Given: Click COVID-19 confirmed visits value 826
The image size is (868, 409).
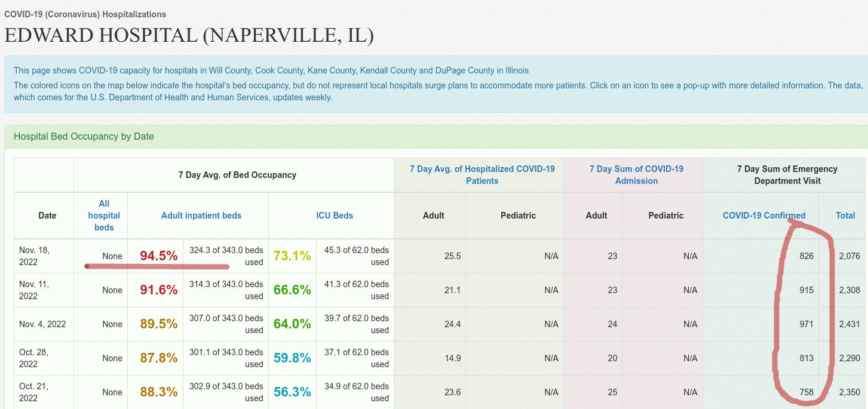Looking at the screenshot, I should [x=806, y=256].
